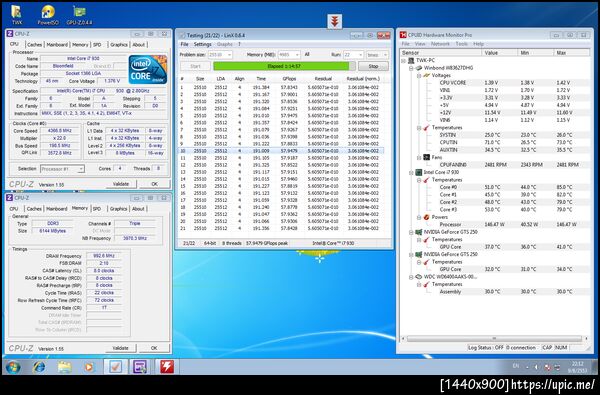Screen dimensions: 600x395
Task: Open Windows Explorer folder on taskbar
Action: [x=64, y=367]
